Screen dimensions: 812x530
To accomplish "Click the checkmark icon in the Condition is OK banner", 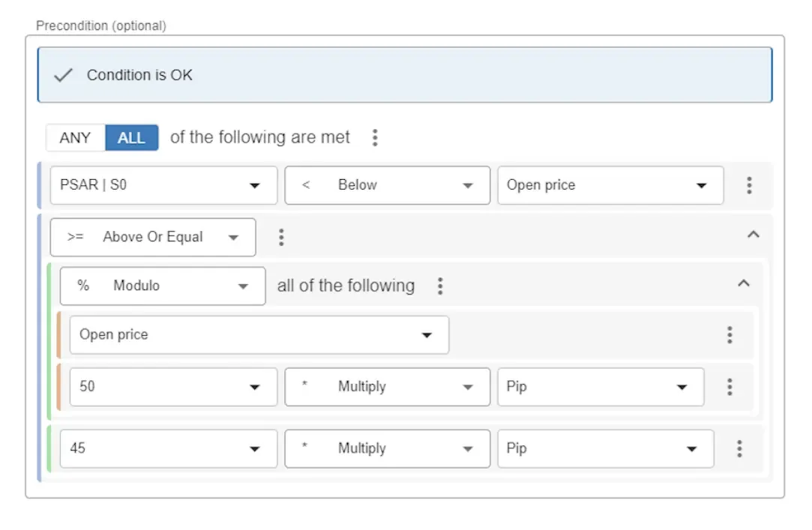I will coord(63,75).
